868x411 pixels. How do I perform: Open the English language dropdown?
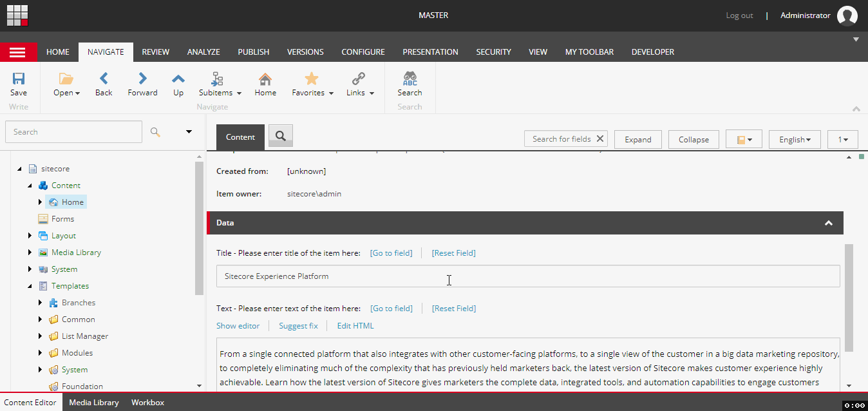point(795,139)
